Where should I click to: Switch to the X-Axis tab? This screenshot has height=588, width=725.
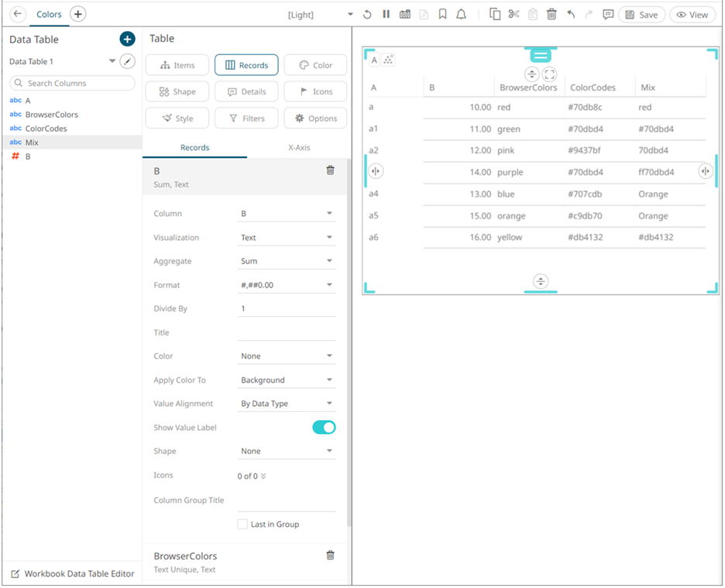point(299,147)
